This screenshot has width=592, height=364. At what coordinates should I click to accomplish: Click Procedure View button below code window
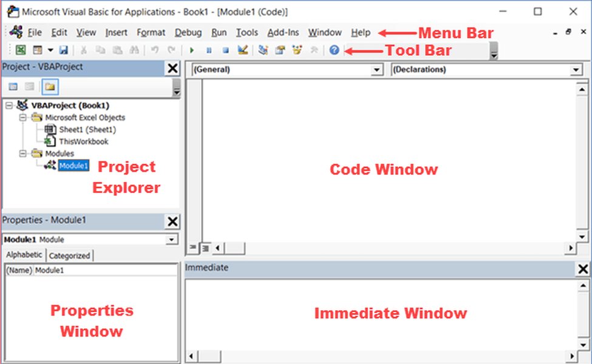pyautogui.click(x=193, y=248)
